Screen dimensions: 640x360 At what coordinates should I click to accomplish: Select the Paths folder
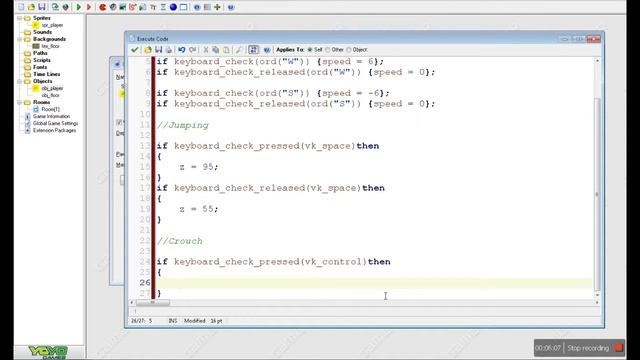point(40,53)
